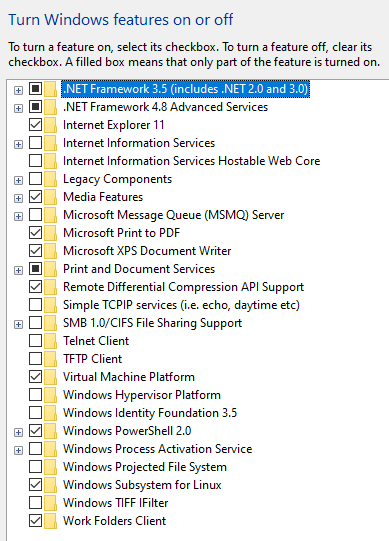Check Windows Identity Foundation 3.5 box
The height and width of the screenshot is (541, 389).
click(35, 413)
